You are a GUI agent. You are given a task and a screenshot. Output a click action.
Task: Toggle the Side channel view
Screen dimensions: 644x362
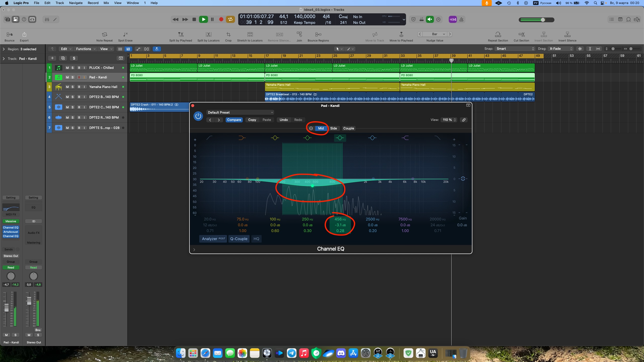point(333,128)
